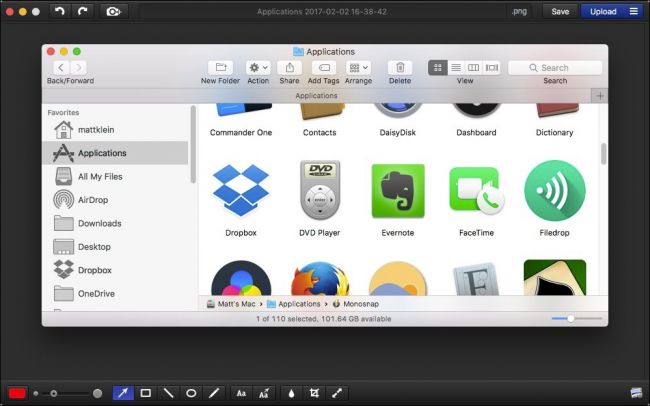The image size is (650, 406).
Task: Select the text tool
Action: coord(241,393)
